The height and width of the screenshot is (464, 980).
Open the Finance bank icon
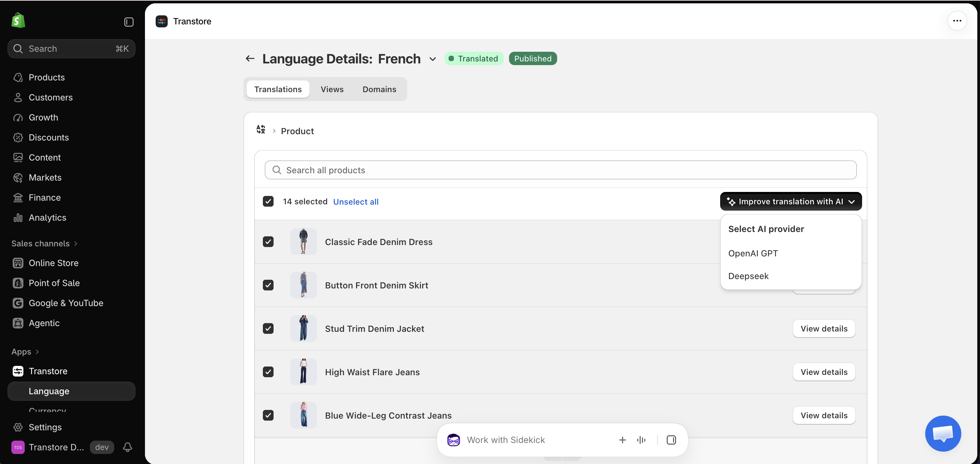18,197
